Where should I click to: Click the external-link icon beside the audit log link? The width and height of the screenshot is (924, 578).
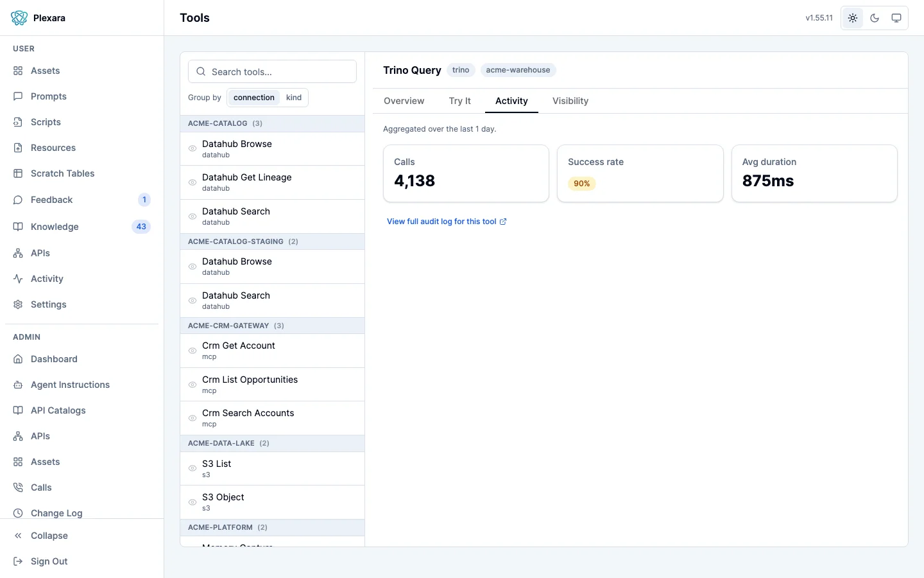[x=503, y=222]
